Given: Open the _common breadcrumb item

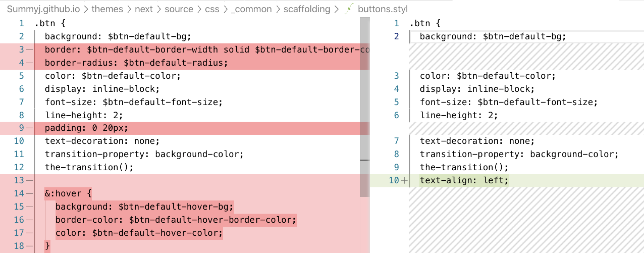Looking at the screenshot, I should [251, 9].
